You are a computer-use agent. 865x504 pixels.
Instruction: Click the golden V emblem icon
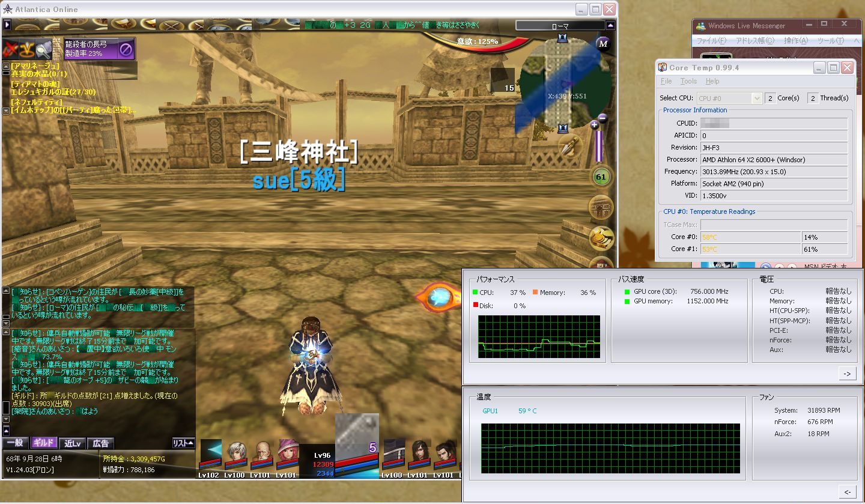click(x=27, y=49)
